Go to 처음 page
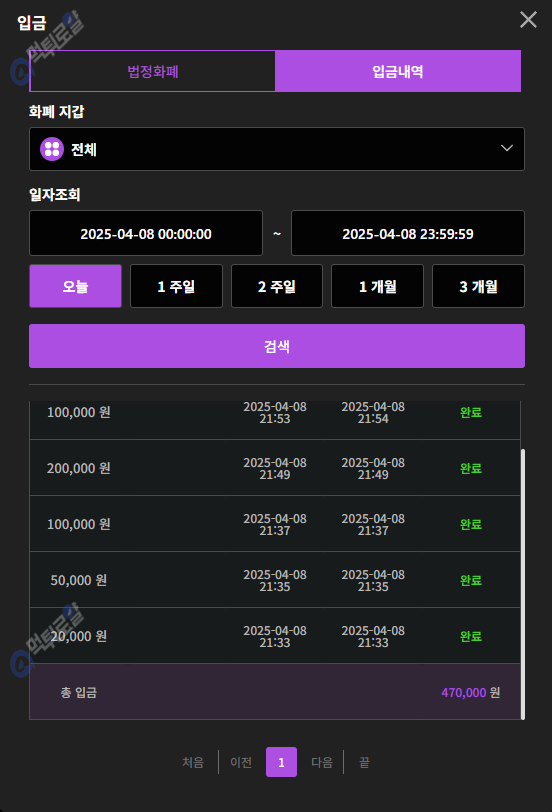The width and height of the screenshot is (552, 812). click(x=193, y=762)
